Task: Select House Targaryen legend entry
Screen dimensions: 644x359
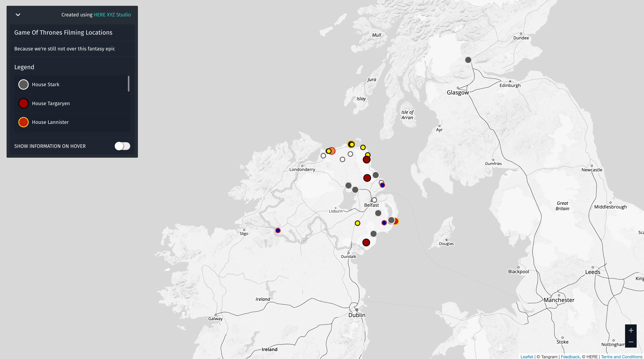Action: click(72, 103)
